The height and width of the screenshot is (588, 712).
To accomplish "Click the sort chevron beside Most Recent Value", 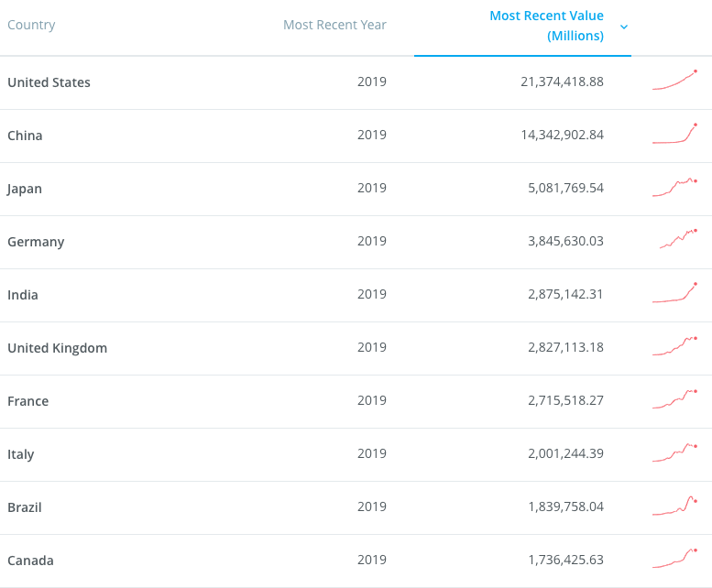I will pyautogui.click(x=624, y=27).
